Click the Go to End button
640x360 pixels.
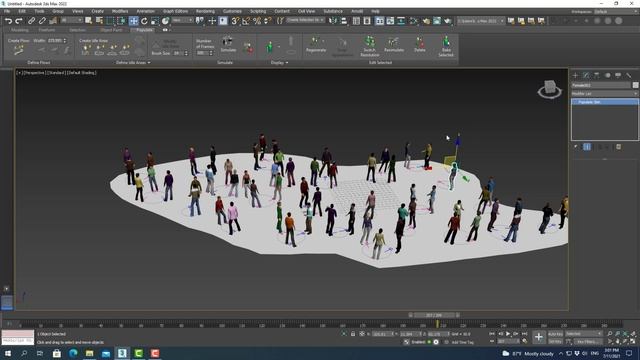click(524, 334)
